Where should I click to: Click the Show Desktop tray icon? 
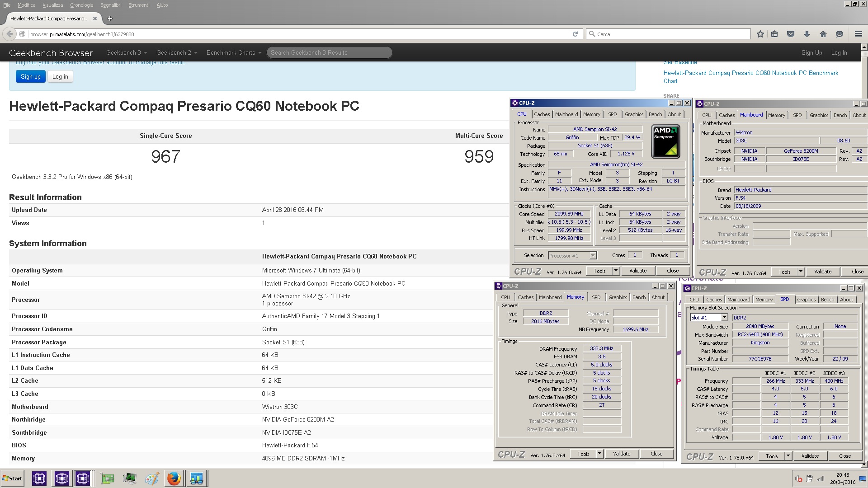[862, 479]
